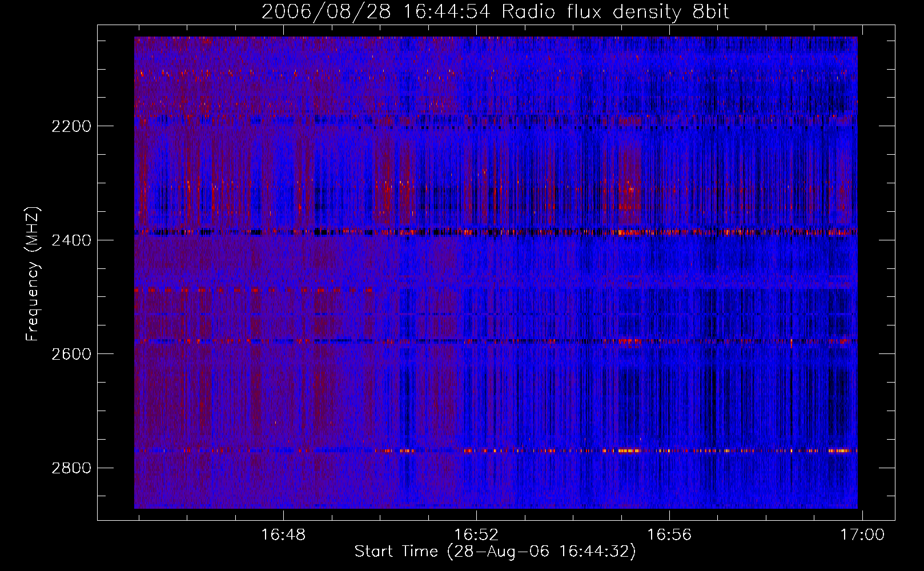This screenshot has width=924, height=571.
Task: Click the 17:00 time tick label
Action: pyautogui.click(x=862, y=535)
